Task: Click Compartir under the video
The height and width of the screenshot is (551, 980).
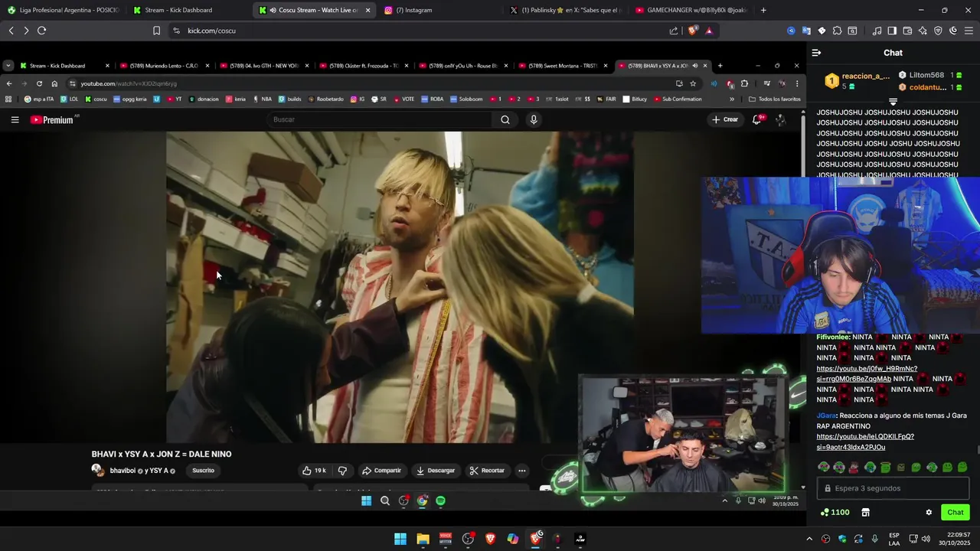Action: point(381,471)
